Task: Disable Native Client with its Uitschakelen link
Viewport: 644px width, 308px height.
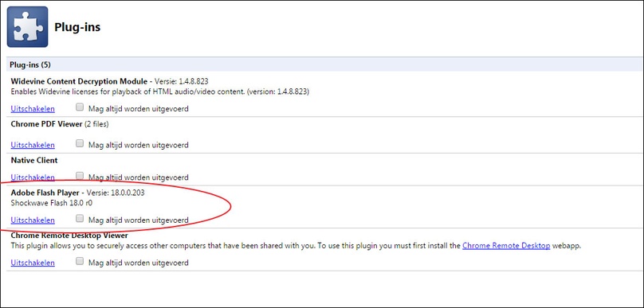Action: tap(33, 177)
